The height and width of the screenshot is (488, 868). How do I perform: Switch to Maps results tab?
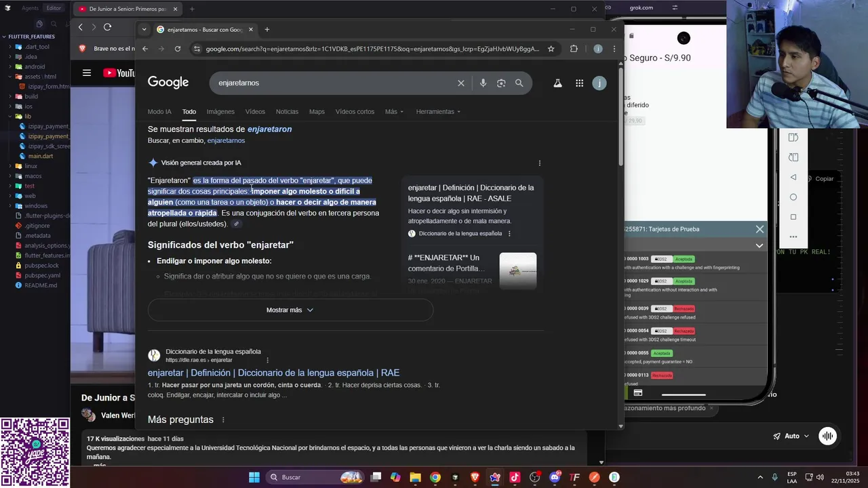pyautogui.click(x=317, y=112)
